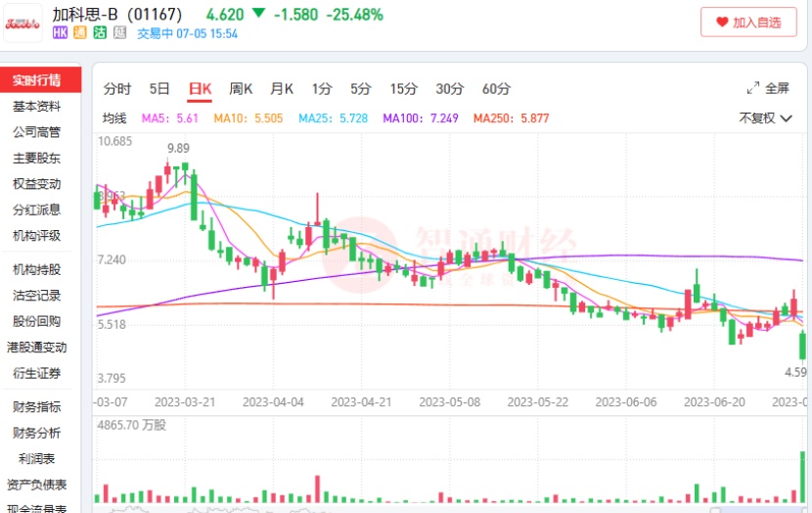The width and height of the screenshot is (812, 513).
Task: Click the MA5: 5.61 legend label
Action: (x=170, y=118)
